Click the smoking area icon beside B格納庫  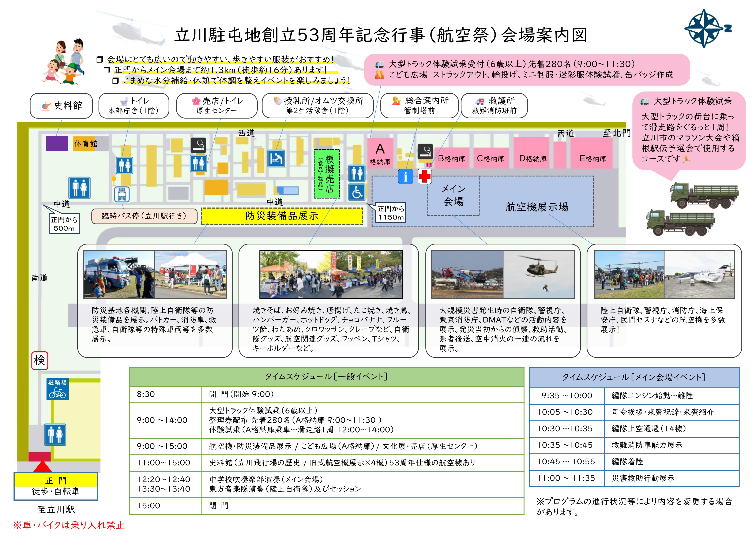click(x=425, y=151)
